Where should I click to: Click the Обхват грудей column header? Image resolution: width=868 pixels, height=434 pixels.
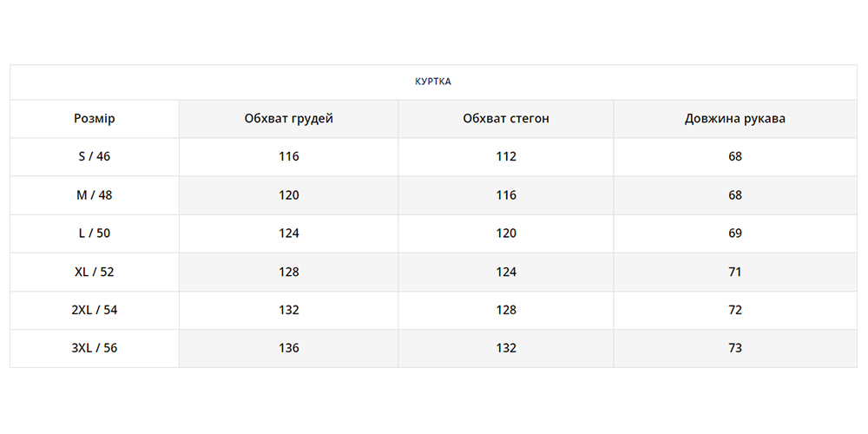[x=289, y=119]
